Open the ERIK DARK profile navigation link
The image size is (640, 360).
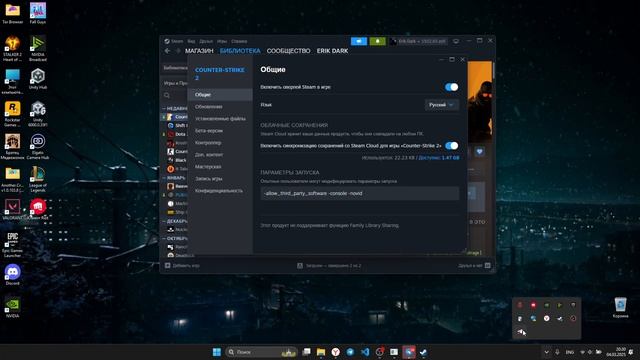(x=332, y=51)
